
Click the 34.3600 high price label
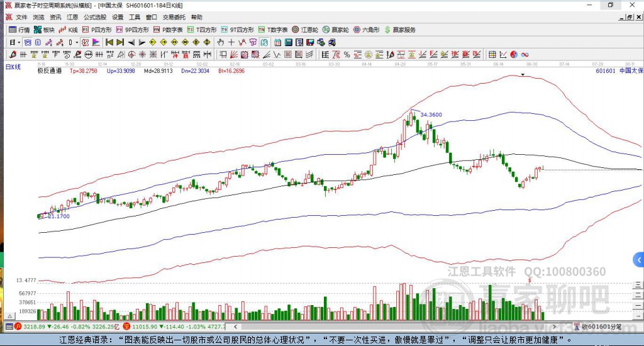pos(431,114)
